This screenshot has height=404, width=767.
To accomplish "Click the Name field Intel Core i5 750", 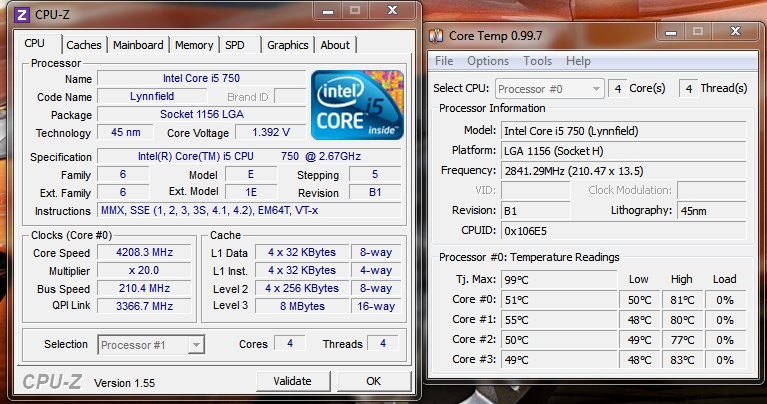I will (x=202, y=78).
